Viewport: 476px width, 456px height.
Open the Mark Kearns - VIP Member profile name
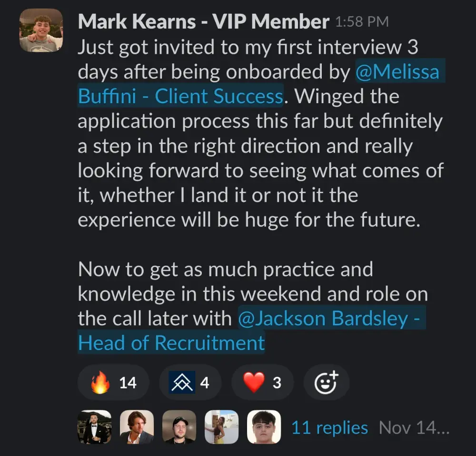point(203,21)
